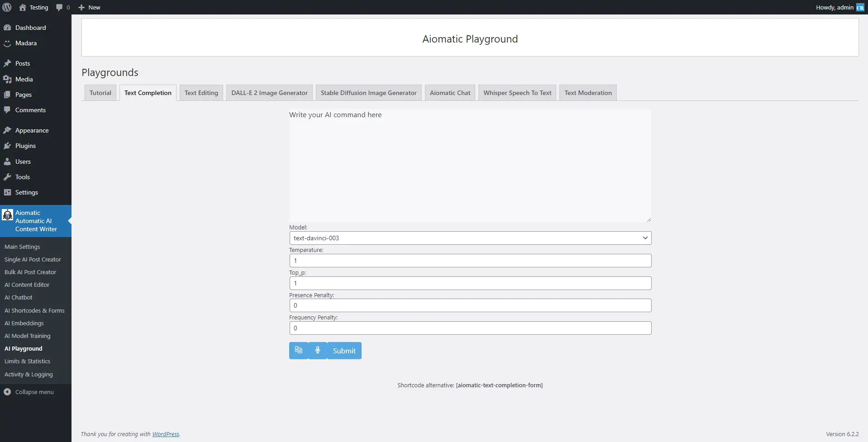The width and height of the screenshot is (868, 442).
Task: Open Howdy, admin account menu
Action: pos(840,7)
